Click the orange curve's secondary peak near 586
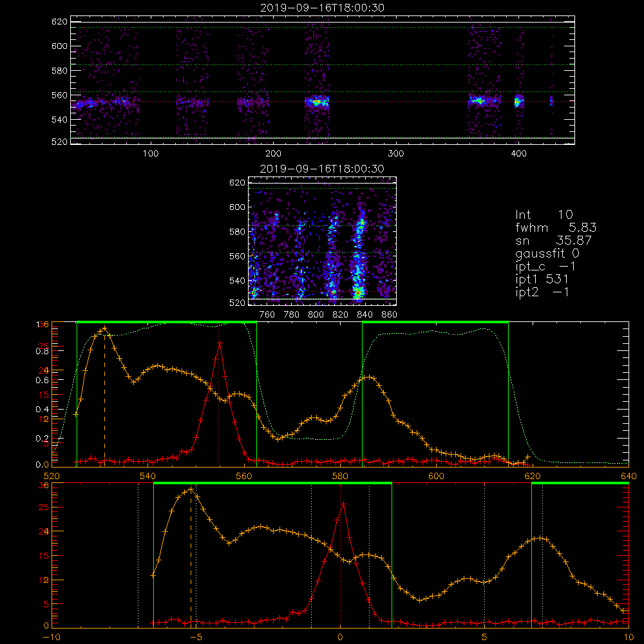Viewport: 644px width, 644px height. [x=370, y=377]
